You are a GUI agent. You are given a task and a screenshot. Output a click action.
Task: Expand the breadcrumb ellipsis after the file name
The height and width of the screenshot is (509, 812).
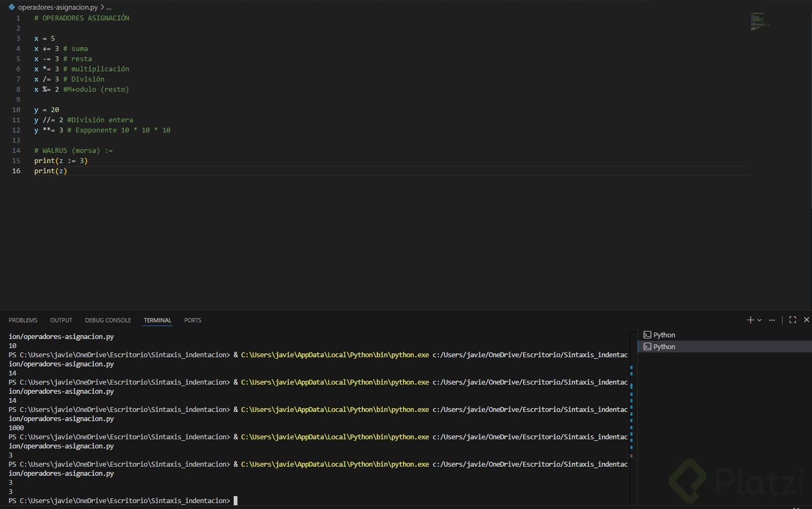pos(109,8)
